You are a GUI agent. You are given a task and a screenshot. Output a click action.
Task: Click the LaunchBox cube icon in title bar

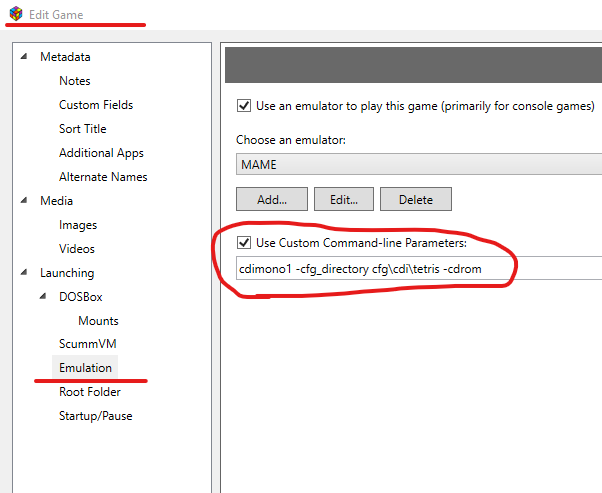(16, 14)
